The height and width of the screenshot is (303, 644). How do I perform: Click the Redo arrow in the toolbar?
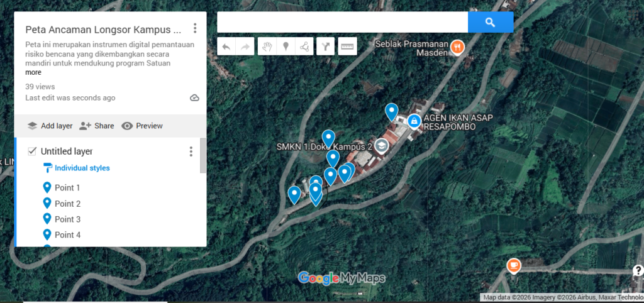pos(245,47)
